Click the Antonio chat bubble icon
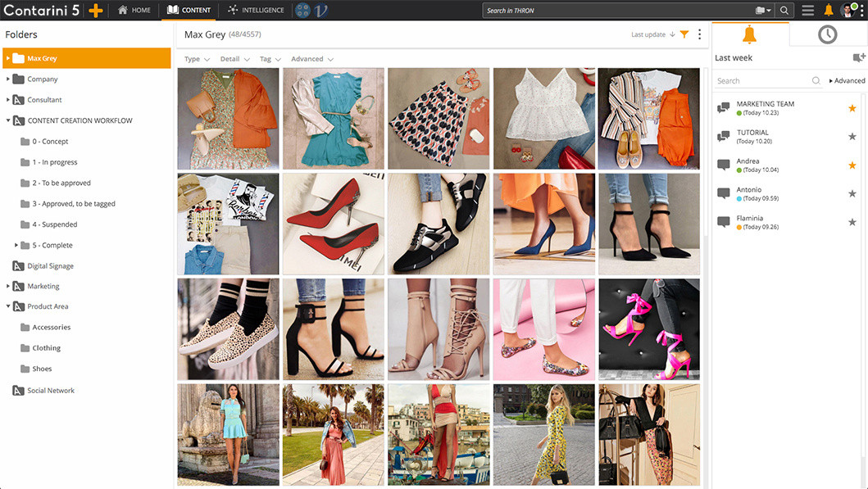This screenshot has height=489, width=868. tap(724, 193)
